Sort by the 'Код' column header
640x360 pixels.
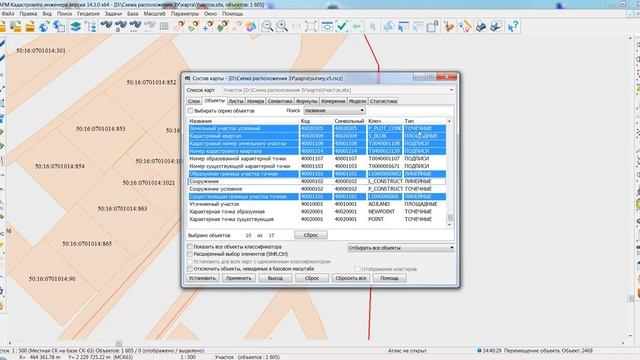tap(316, 121)
